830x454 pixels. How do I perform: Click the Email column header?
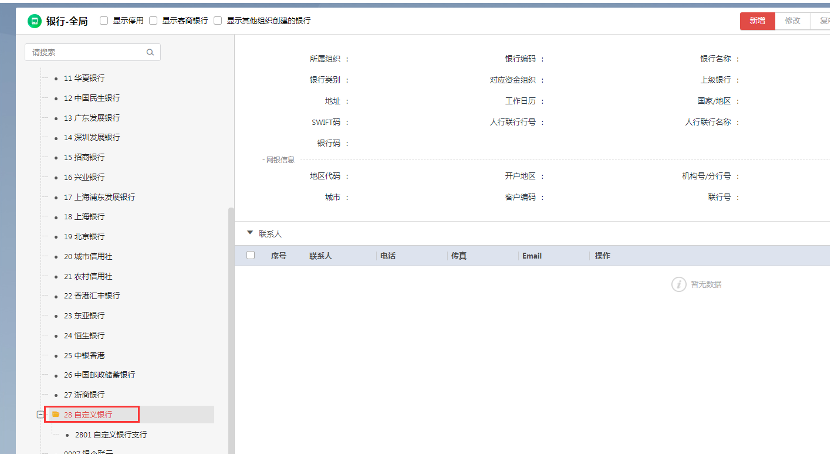pyautogui.click(x=532, y=256)
